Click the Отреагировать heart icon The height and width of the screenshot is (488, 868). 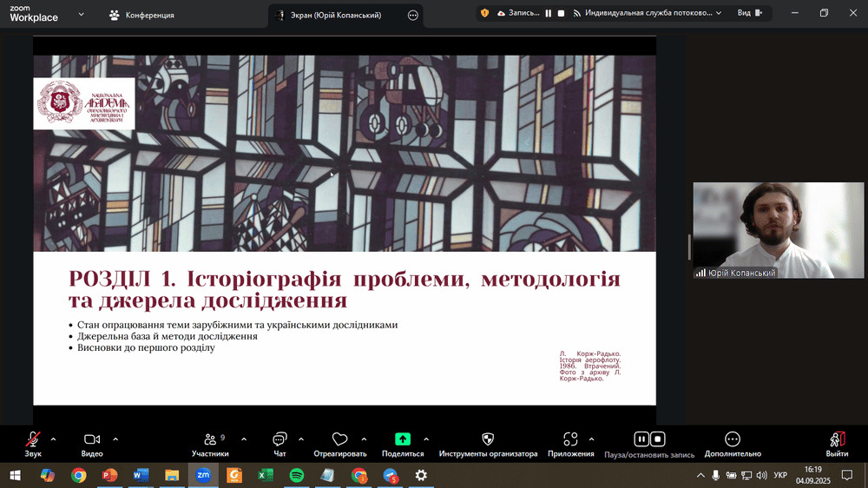339,440
